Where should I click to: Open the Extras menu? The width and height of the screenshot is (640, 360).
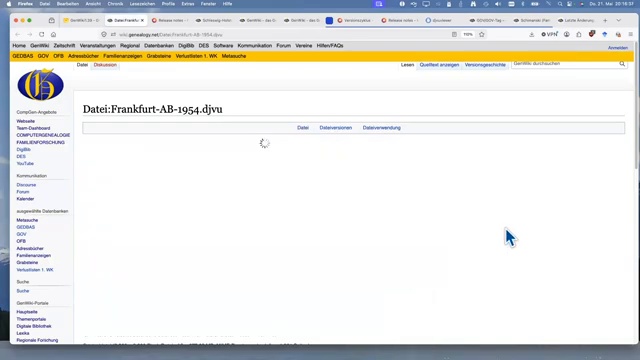click(188, 4)
